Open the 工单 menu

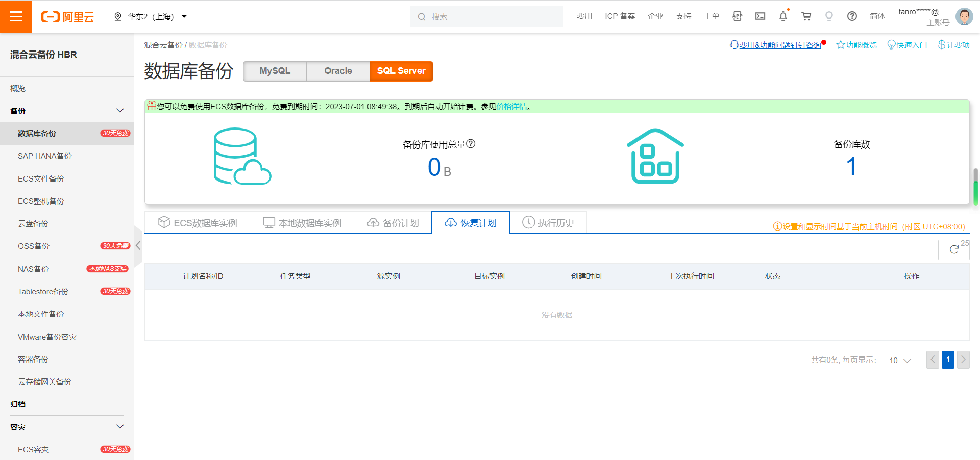coord(712,16)
